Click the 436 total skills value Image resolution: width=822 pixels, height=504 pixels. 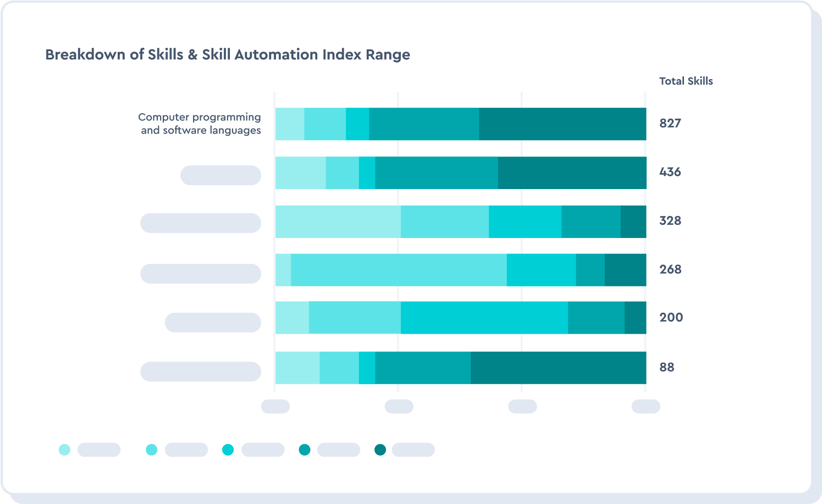(670, 172)
